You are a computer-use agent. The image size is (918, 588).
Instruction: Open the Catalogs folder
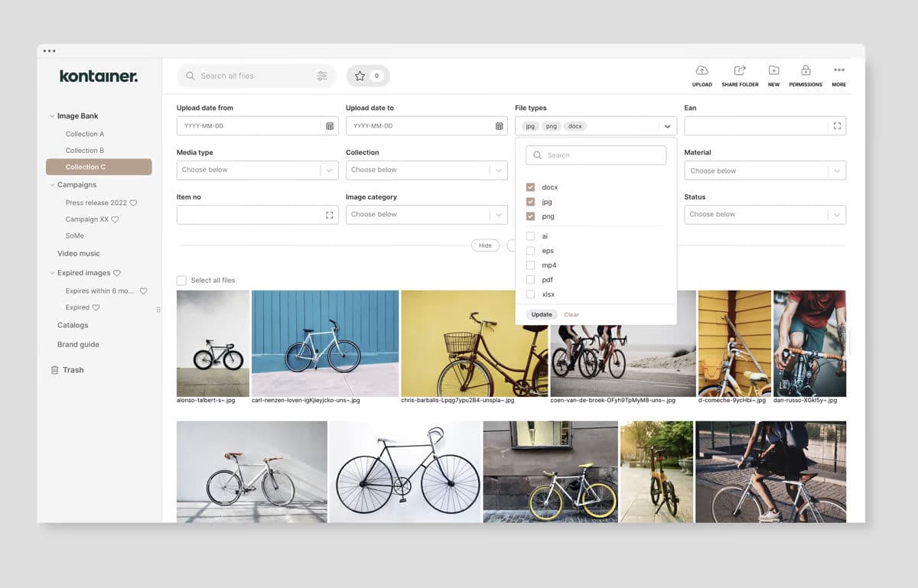tap(73, 326)
